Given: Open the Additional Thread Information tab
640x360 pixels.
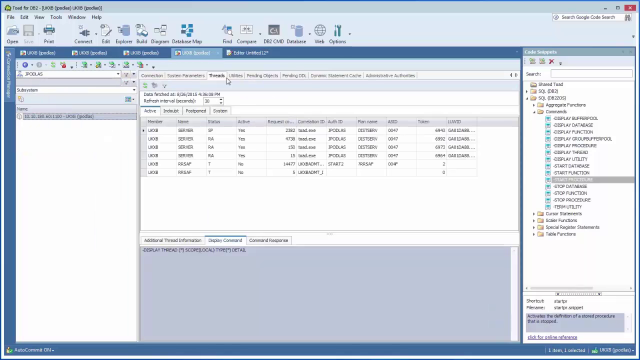Looking at the screenshot, I should pos(173,240).
